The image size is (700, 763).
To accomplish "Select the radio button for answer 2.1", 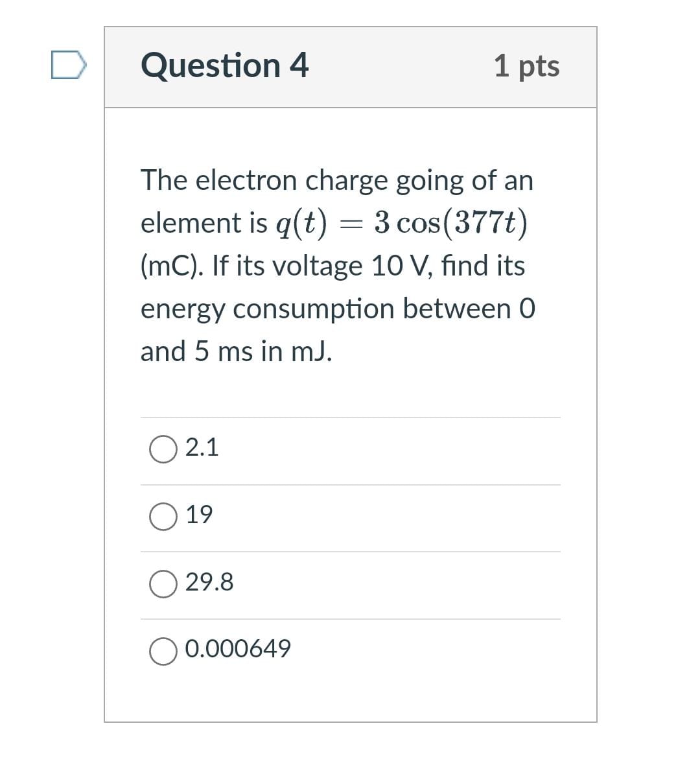I will [163, 448].
